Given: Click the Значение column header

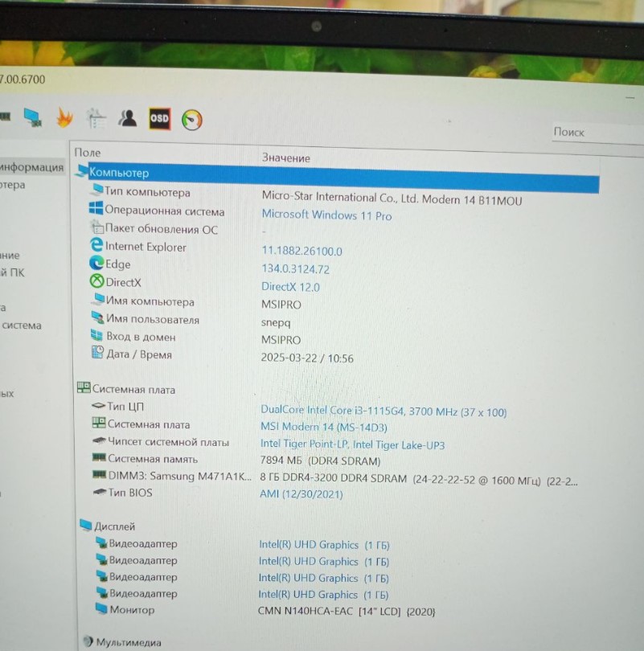Looking at the screenshot, I should tap(285, 158).
